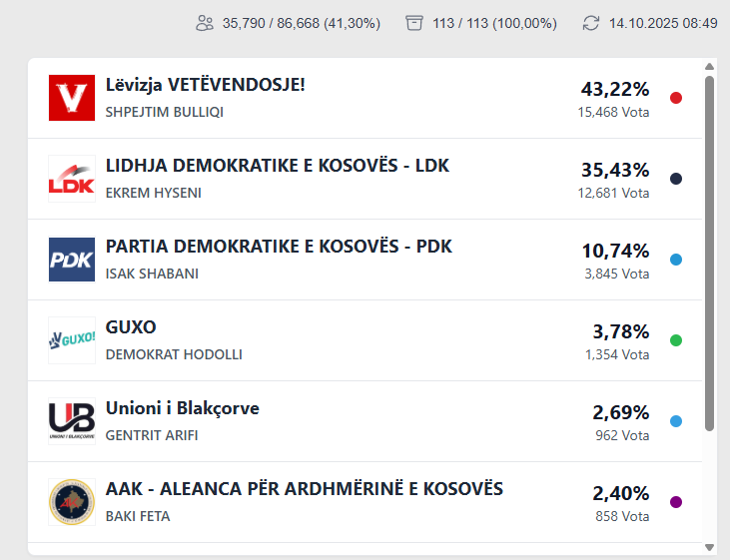Screen dimensions: 730x560
Task: Click the GUXO party logo
Action: coord(72,340)
